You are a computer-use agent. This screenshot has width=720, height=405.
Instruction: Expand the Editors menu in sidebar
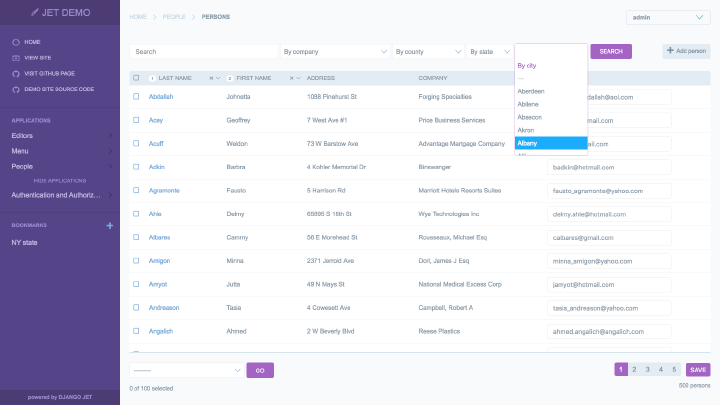point(60,135)
